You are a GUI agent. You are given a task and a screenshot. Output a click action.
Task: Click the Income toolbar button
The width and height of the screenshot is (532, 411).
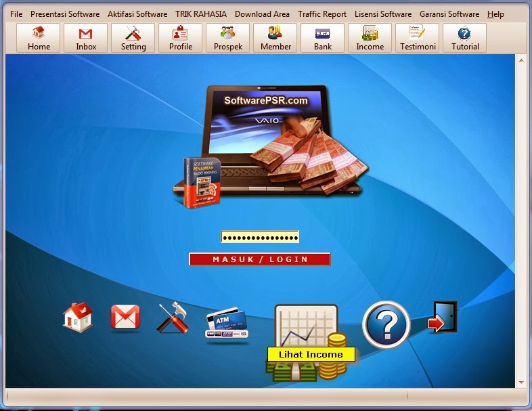370,38
